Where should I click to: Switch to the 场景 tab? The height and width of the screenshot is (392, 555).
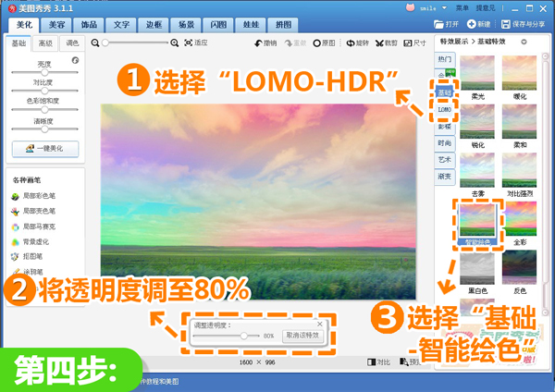[x=186, y=25]
